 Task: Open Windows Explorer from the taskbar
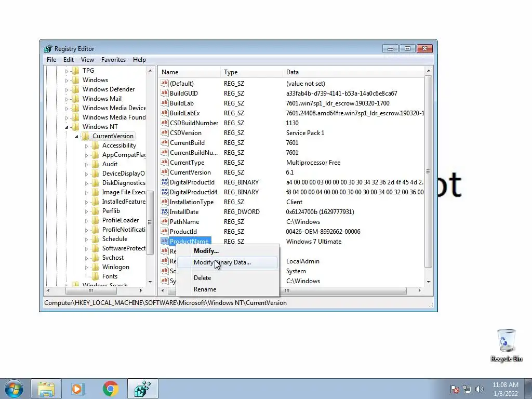tap(46, 389)
